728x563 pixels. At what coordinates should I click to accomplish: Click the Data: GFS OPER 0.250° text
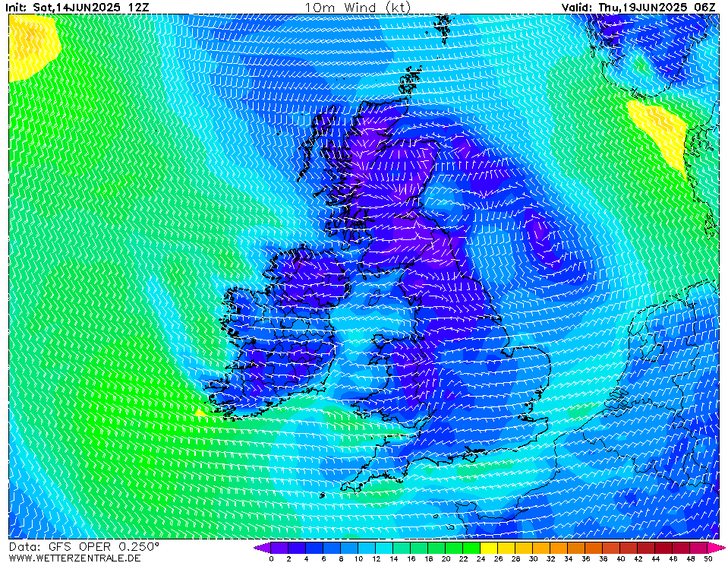pos(84,547)
